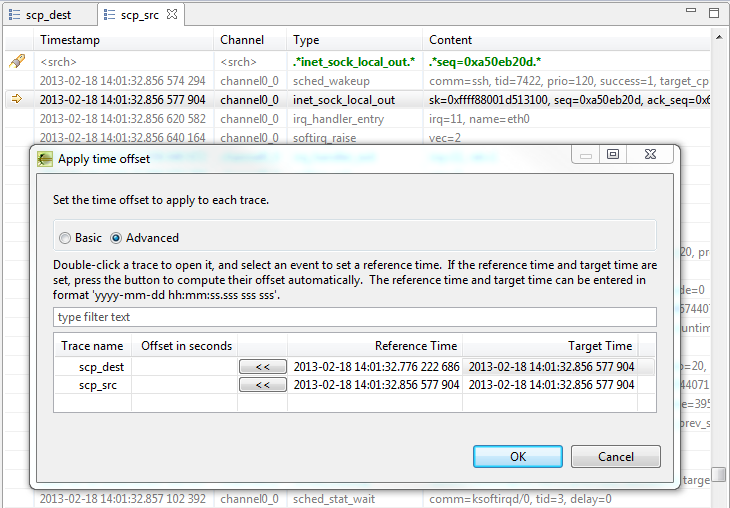Switch to the scp_dest tab

pyautogui.click(x=47, y=15)
